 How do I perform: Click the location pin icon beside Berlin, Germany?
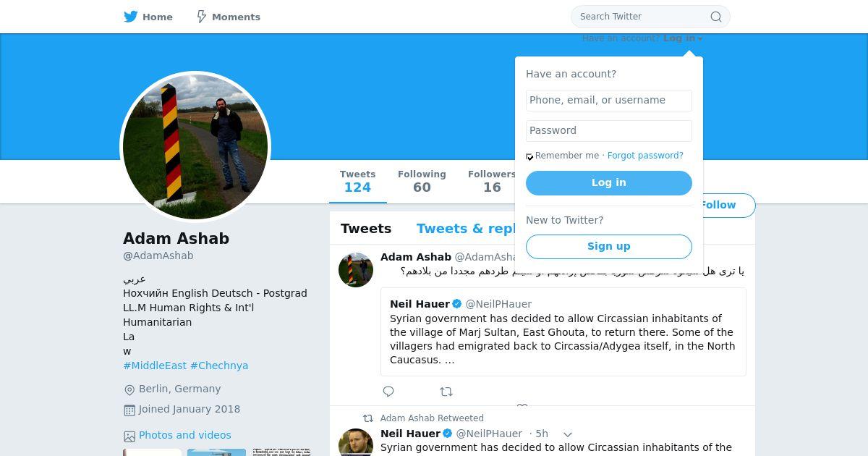pyautogui.click(x=129, y=389)
